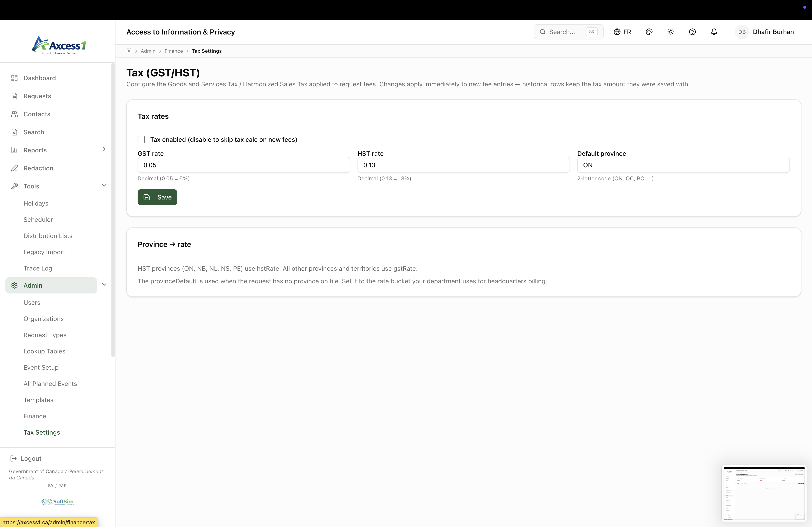Toggle light mode with the sun icon
The width and height of the screenshot is (812, 527).
pos(670,32)
